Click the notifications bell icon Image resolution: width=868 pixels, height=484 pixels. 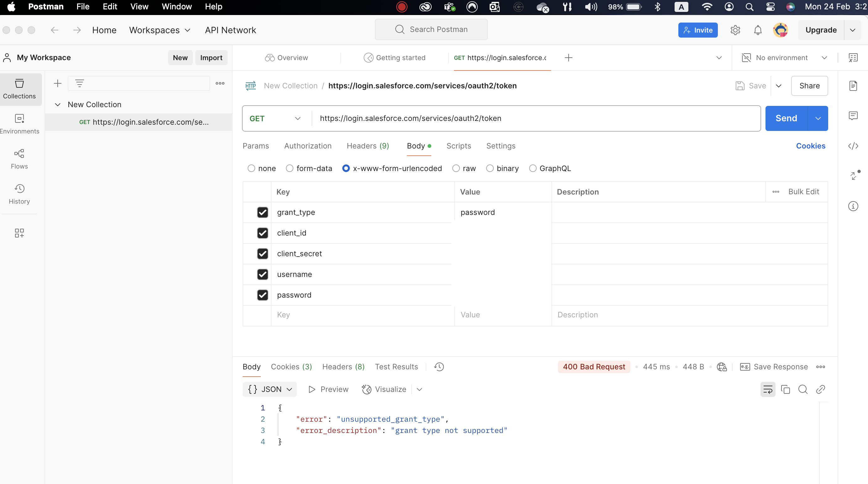pos(758,30)
